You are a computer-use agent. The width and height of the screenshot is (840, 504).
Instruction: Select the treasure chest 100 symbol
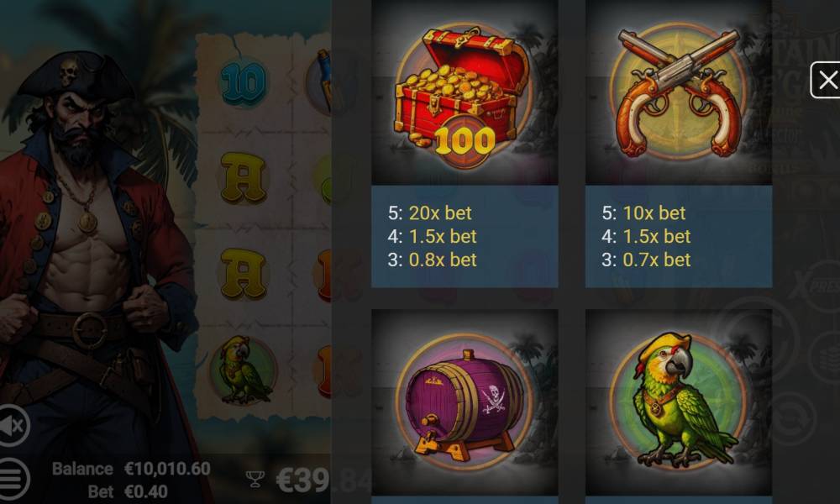[465, 93]
